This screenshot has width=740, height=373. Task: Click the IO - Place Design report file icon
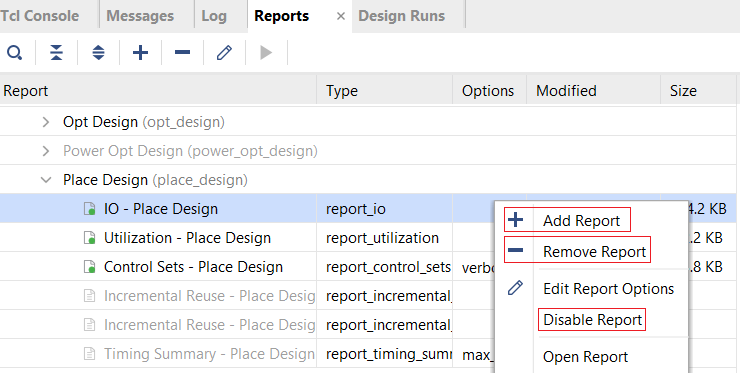pyautogui.click(x=90, y=209)
